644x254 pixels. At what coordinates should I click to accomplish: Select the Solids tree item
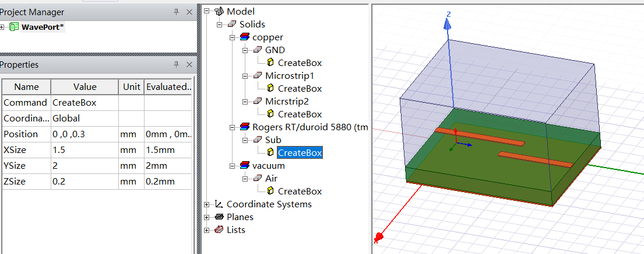pos(252,25)
